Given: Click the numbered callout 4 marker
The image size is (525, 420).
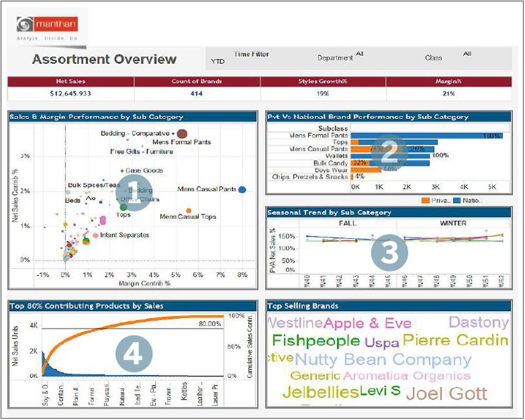Looking at the screenshot, I should tap(133, 353).
